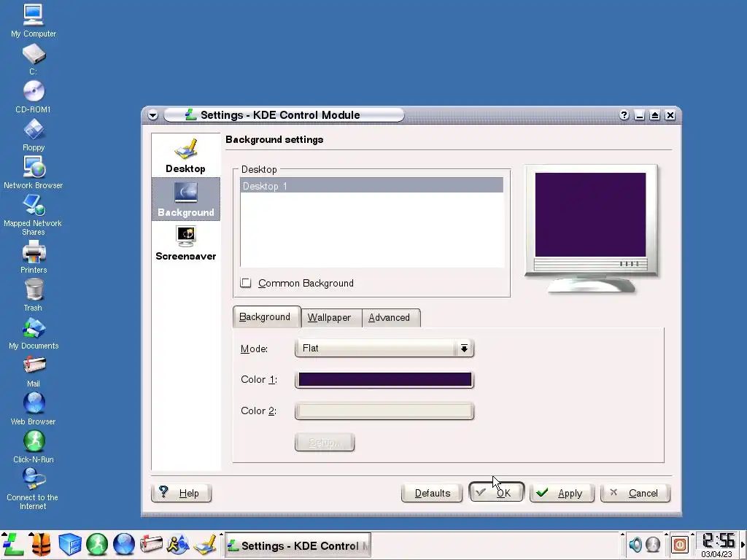Confirm with the OK button
747x560 pixels.
coord(496,493)
